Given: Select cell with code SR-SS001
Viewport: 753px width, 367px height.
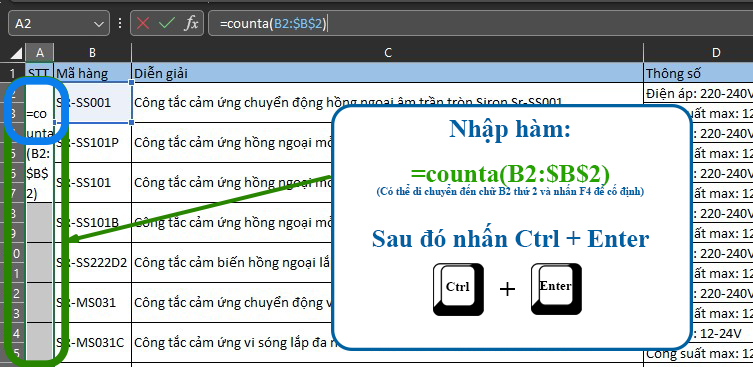Looking at the screenshot, I should pos(93,102).
